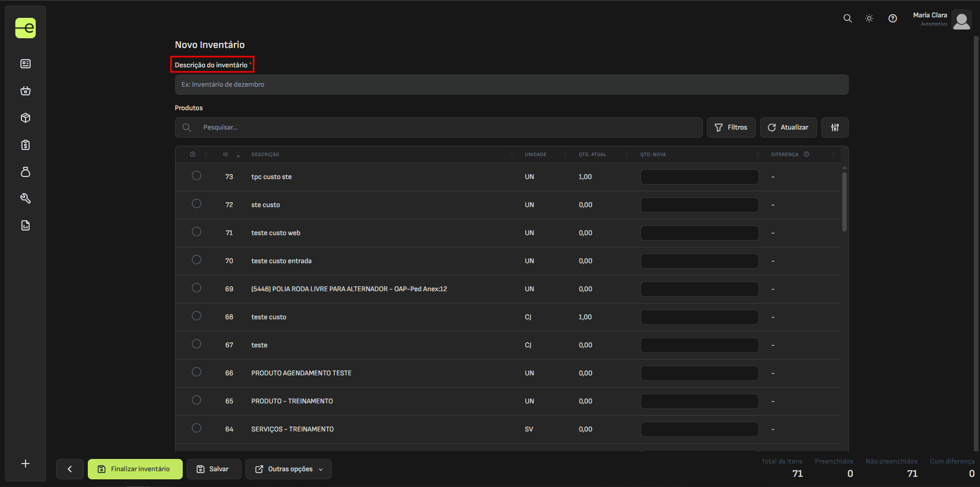Viewport: 980px width, 487px height.
Task: Open the Filtros filter options
Action: 731,127
